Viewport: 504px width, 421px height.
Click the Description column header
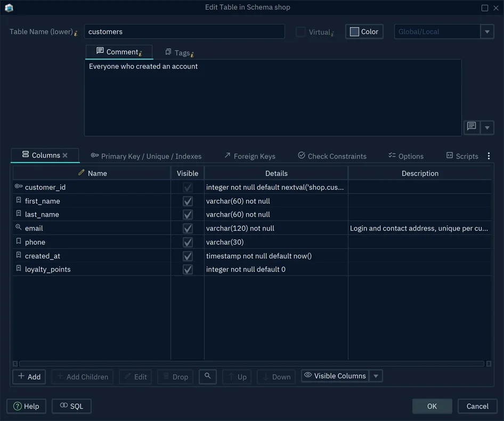click(420, 173)
